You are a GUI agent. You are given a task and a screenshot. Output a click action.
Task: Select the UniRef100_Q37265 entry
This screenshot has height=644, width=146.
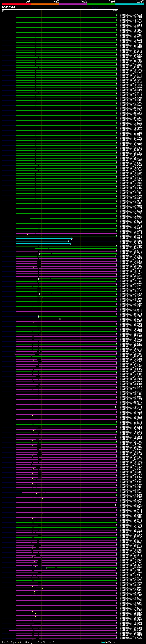pyautogui.click(x=131, y=289)
